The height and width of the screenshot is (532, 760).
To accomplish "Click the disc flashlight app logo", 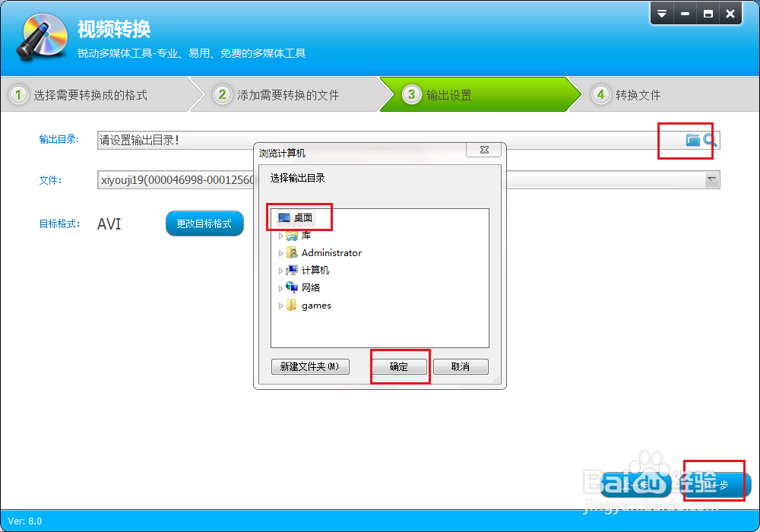I will 42,36.
